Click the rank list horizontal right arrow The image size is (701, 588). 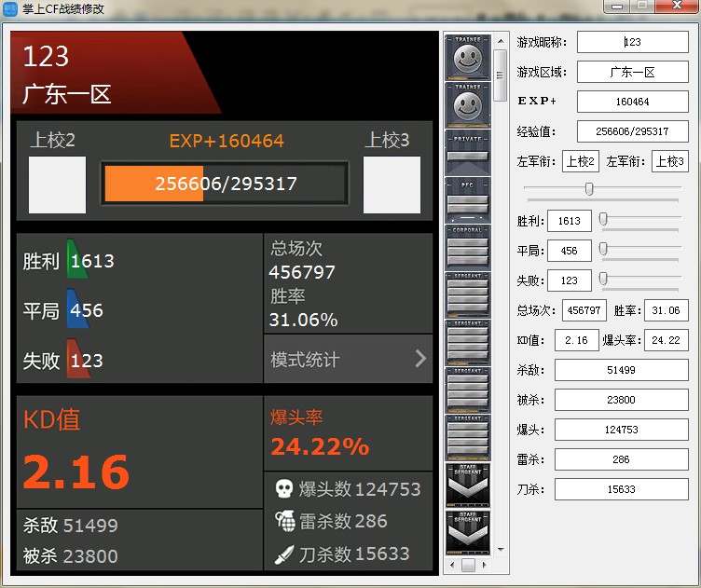[x=484, y=565]
